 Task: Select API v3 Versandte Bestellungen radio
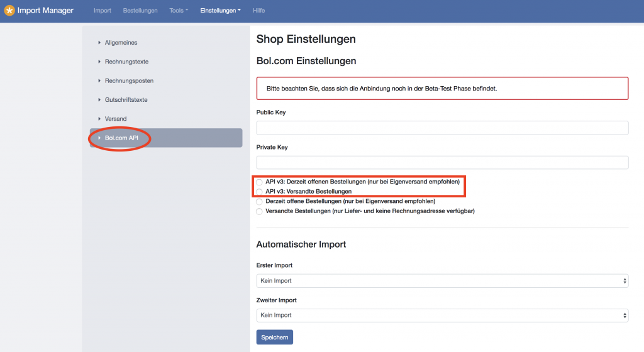click(x=259, y=192)
